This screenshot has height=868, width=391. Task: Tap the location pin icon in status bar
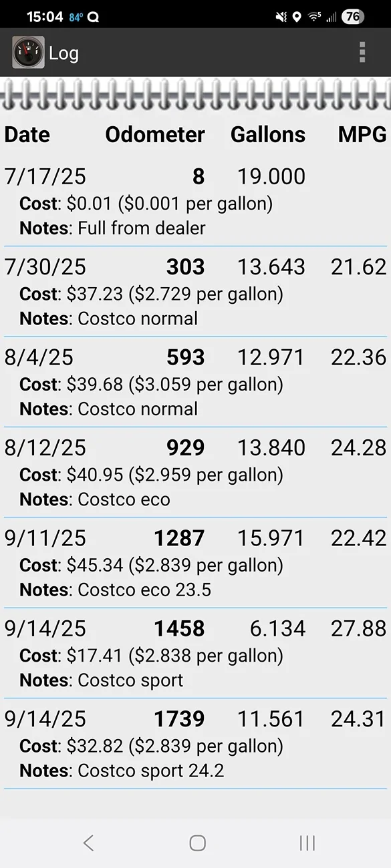pyautogui.click(x=297, y=17)
